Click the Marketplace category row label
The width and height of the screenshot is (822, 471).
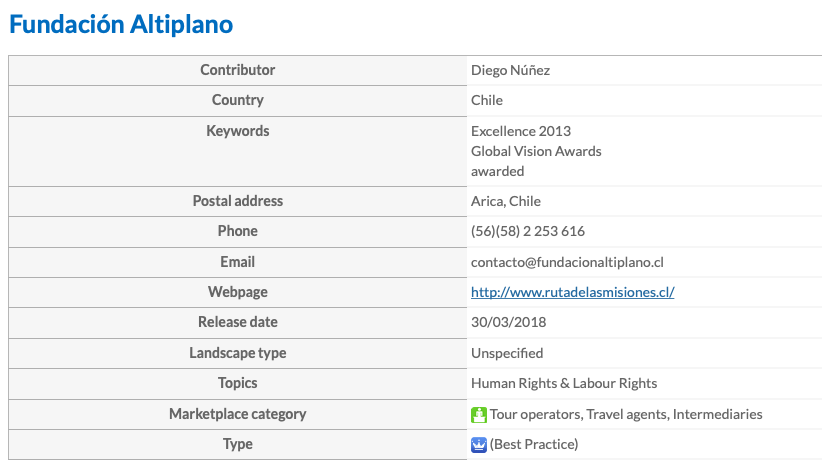pyautogui.click(x=237, y=414)
